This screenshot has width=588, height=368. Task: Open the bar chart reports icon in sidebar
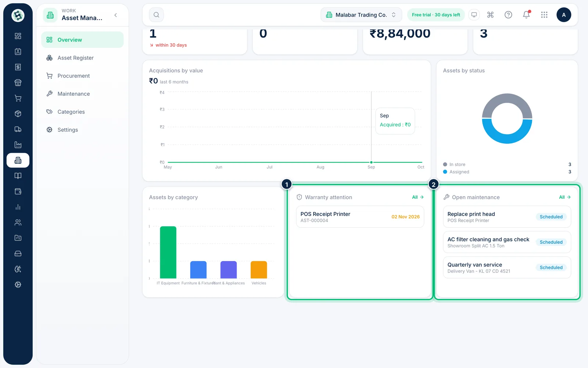(18, 207)
